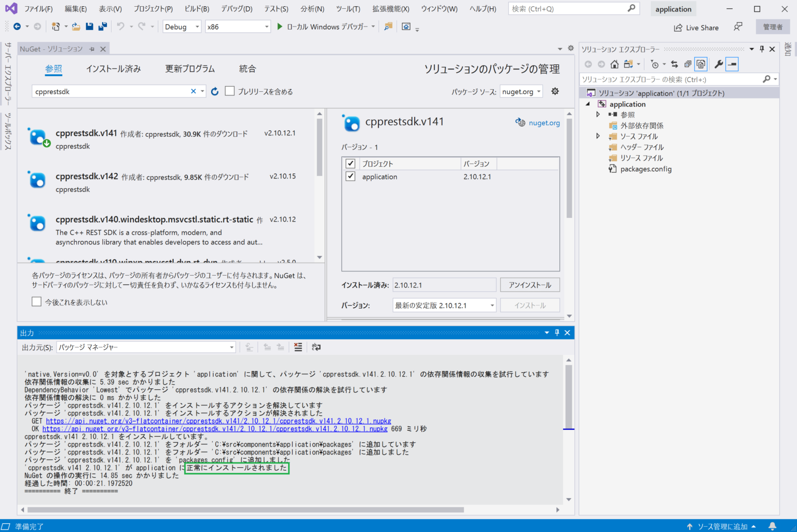797x532 pixels.
Task: Sync Solution Explorer with active document
Action: [x=676, y=64]
